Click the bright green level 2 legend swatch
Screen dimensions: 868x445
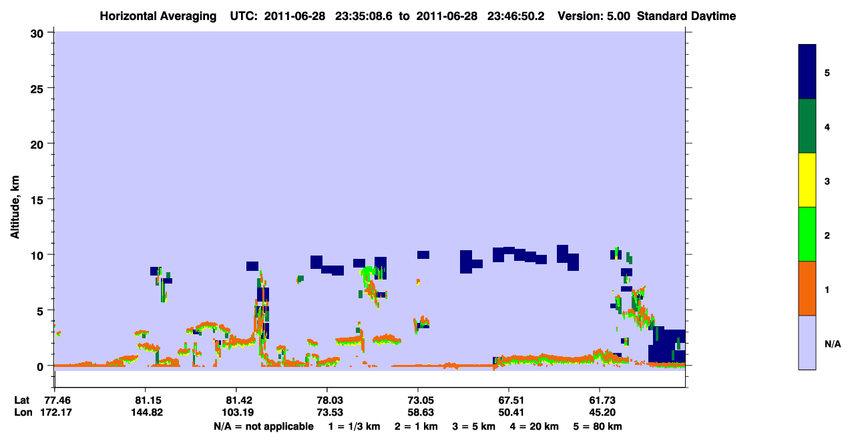click(x=807, y=234)
